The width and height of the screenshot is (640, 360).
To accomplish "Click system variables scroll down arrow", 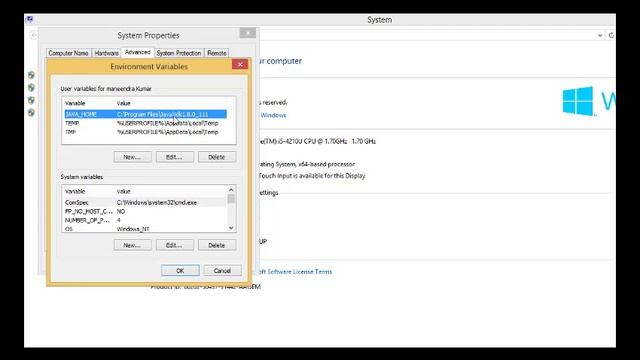I will (x=231, y=228).
